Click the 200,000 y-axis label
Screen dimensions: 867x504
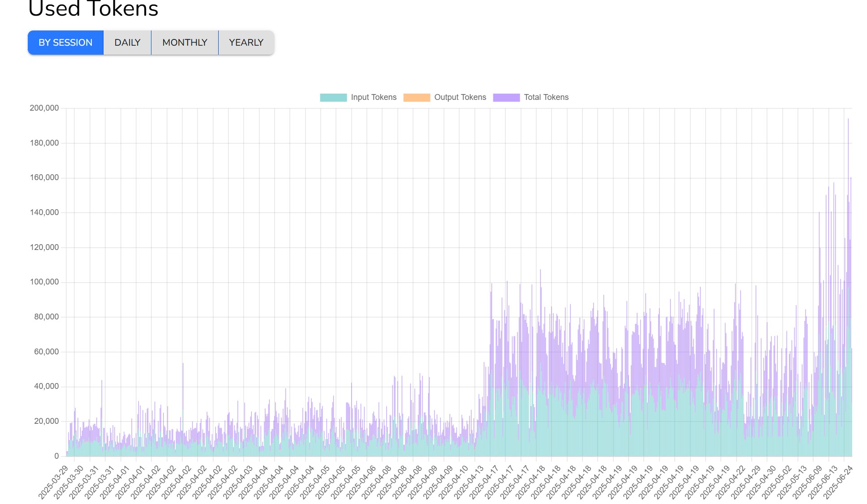click(44, 108)
